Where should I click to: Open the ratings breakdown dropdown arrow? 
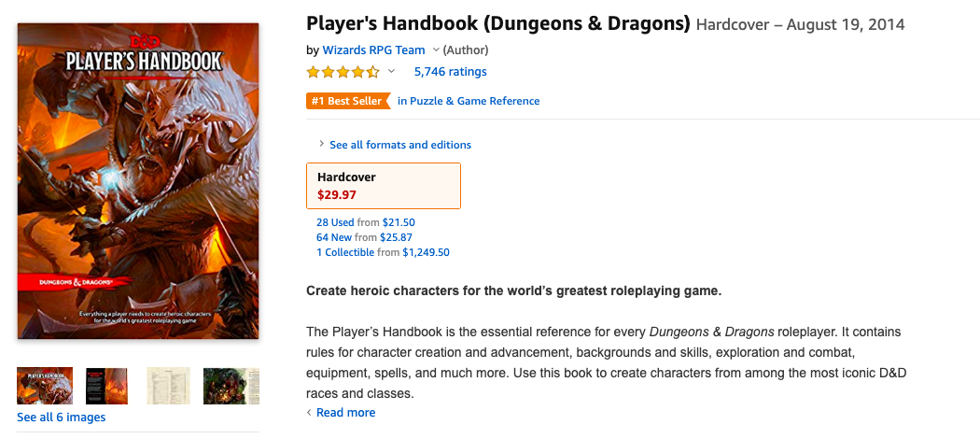point(391,71)
